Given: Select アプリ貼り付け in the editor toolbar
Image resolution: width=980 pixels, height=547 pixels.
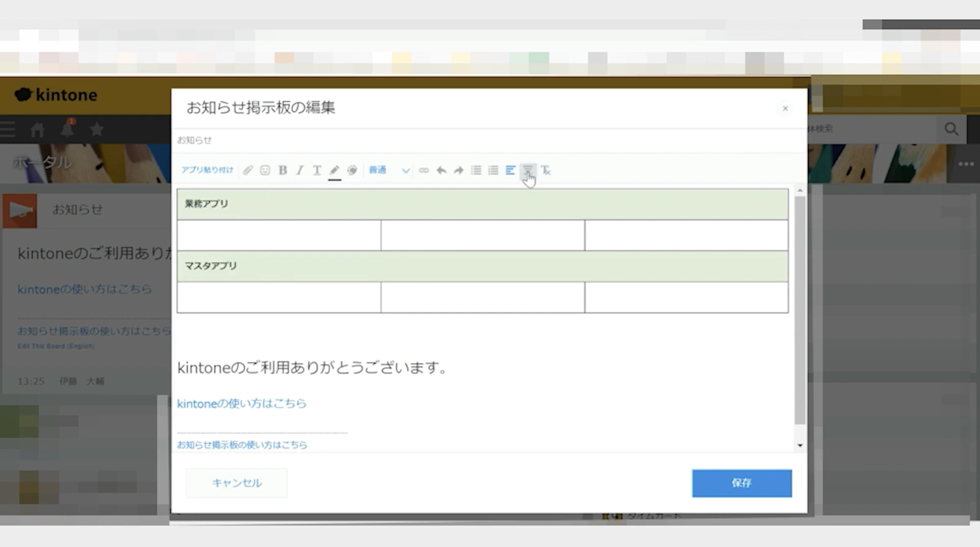Looking at the screenshot, I should [207, 170].
